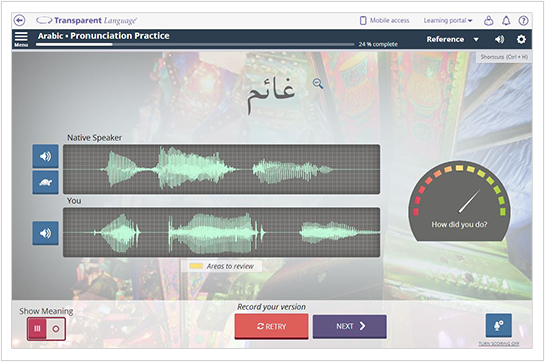Expand the Reference dropdown

453,39
